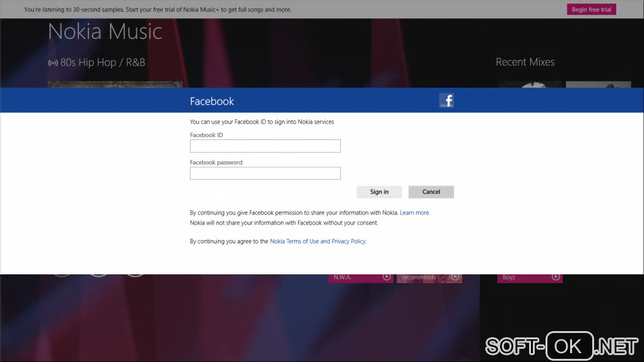
Task: Open Nokia Terms of Use and Privacy Policy
Action: (318, 242)
